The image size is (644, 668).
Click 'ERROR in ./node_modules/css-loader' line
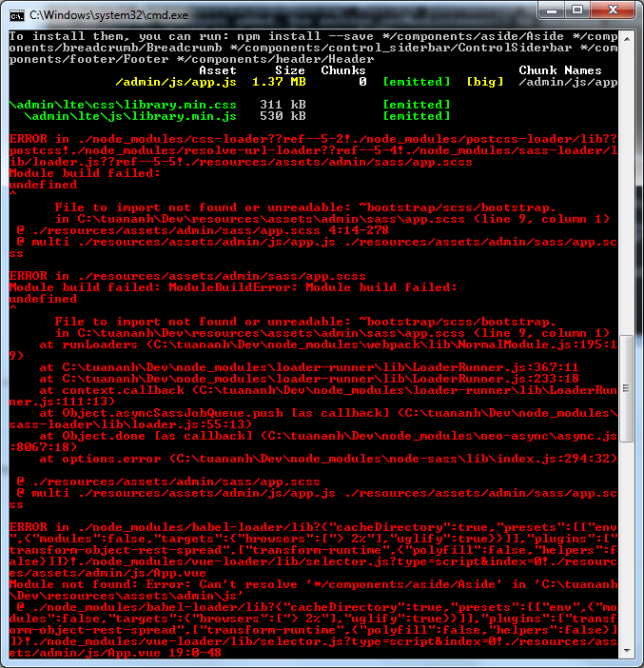click(x=313, y=139)
